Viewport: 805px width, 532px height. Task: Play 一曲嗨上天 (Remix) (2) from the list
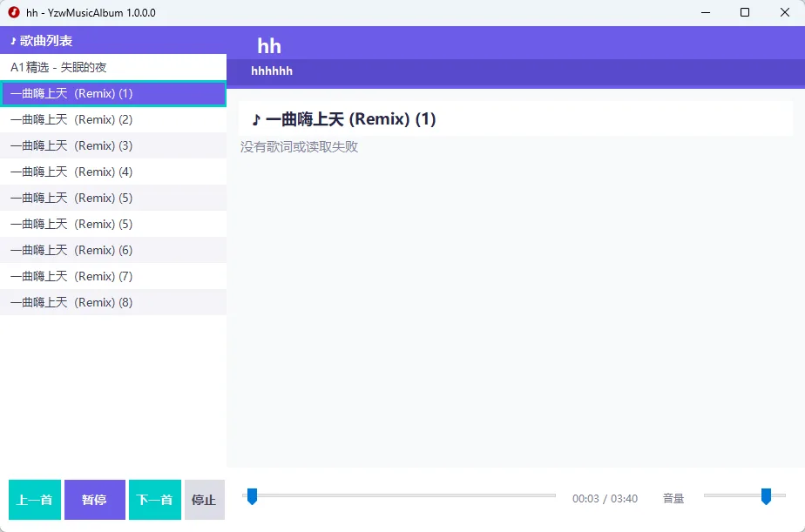[113, 119]
